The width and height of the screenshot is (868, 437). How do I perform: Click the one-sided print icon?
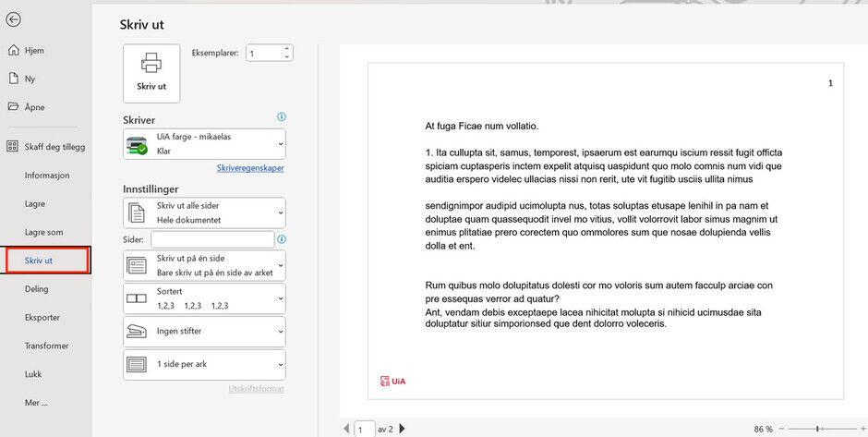pos(136,266)
